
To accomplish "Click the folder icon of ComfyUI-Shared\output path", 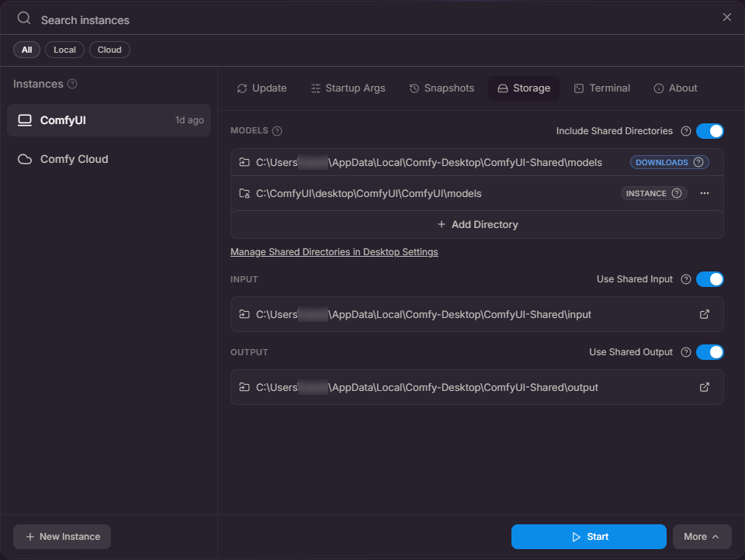I will point(244,388).
